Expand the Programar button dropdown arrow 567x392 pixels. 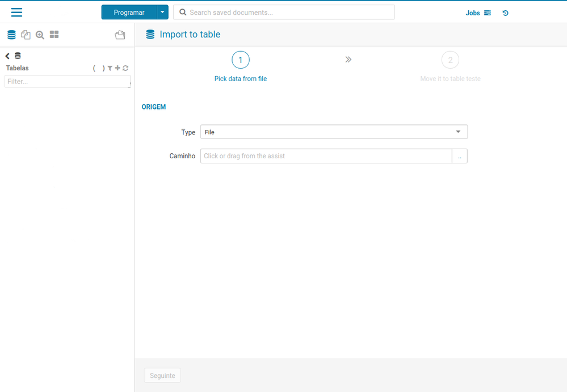162,12
